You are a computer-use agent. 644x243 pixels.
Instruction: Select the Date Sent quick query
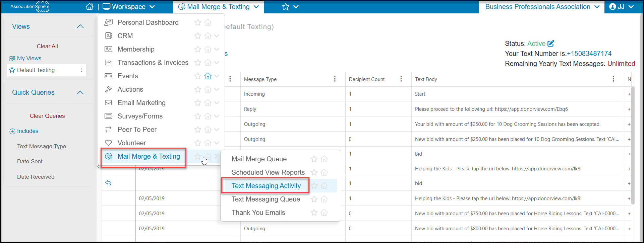click(30, 161)
